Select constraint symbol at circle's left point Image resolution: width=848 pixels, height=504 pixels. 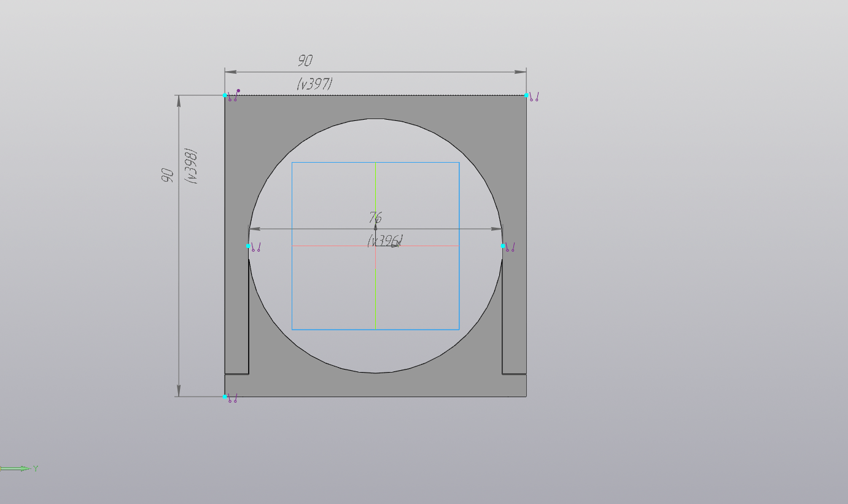[256, 247]
